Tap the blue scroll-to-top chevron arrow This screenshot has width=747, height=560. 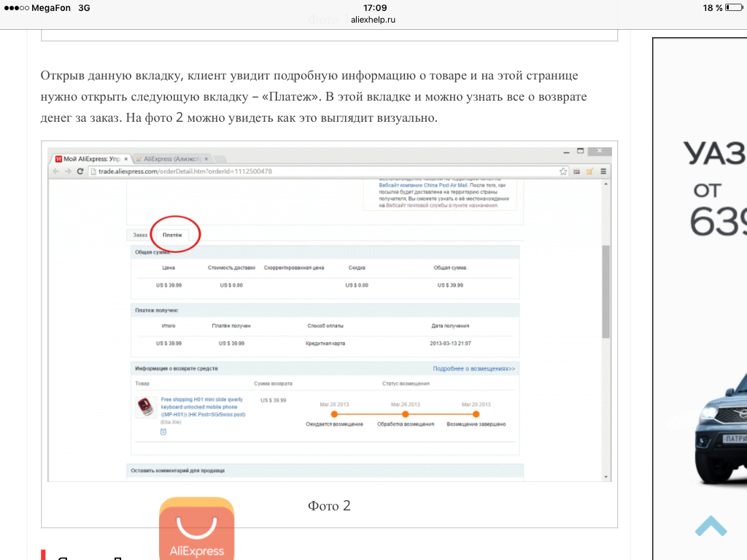tap(711, 526)
